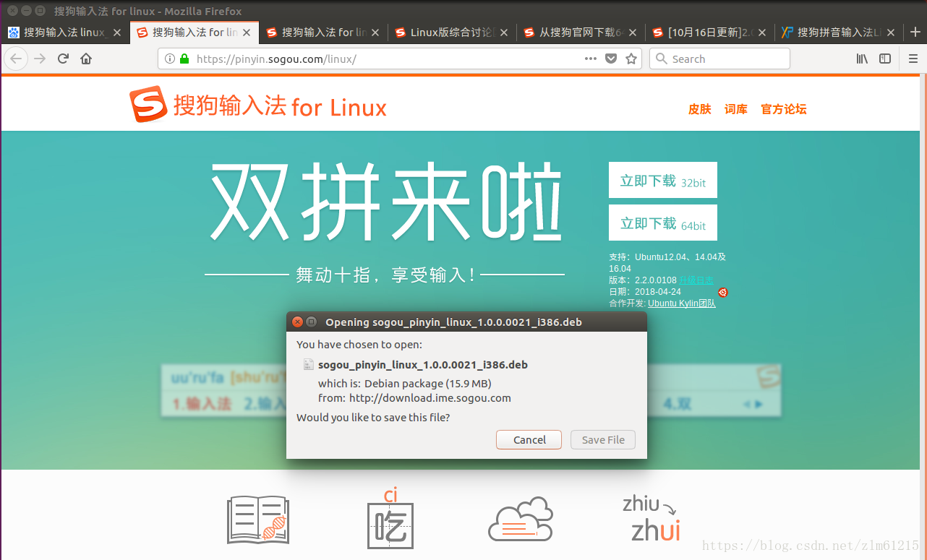Close the active Sogou for Linux tab
Image resolution: width=927 pixels, height=560 pixels.
(x=247, y=33)
